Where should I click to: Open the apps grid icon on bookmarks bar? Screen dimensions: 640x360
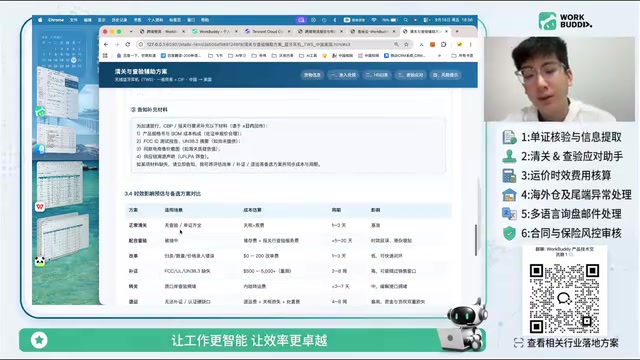coord(105,56)
